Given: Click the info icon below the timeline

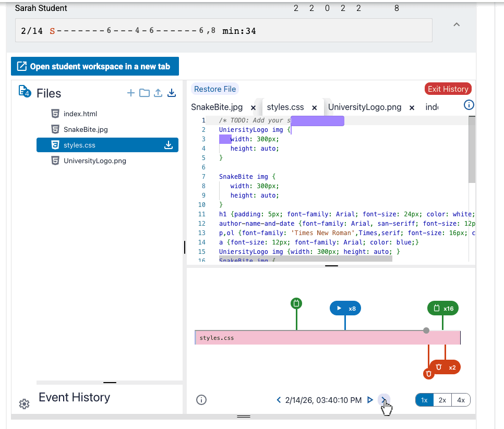Looking at the screenshot, I should point(201,400).
